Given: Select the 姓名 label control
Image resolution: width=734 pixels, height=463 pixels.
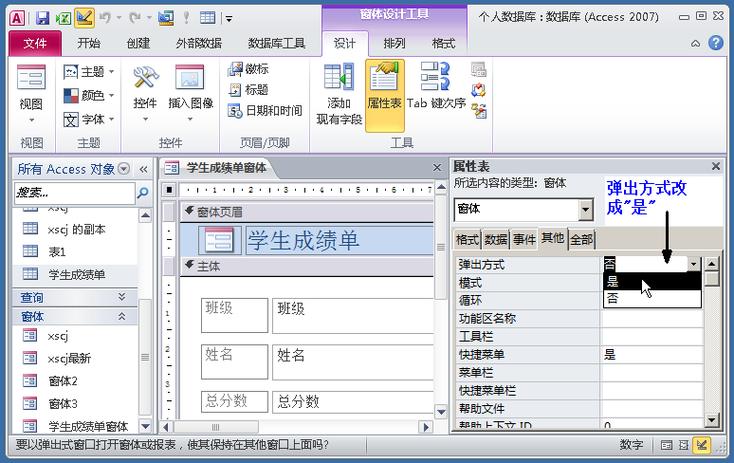Looking at the screenshot, I should (x=235, y=361).
